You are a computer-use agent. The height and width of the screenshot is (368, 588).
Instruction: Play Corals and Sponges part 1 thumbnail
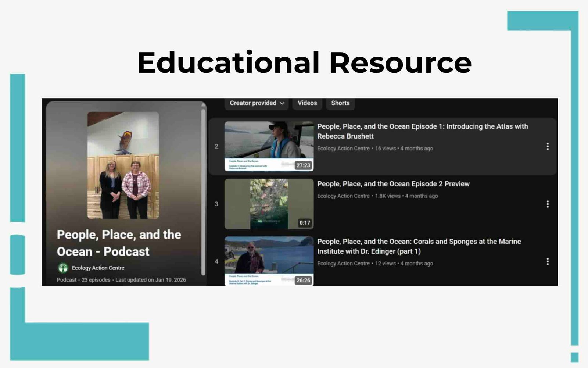pyautogui.click(x=269, y=261)
